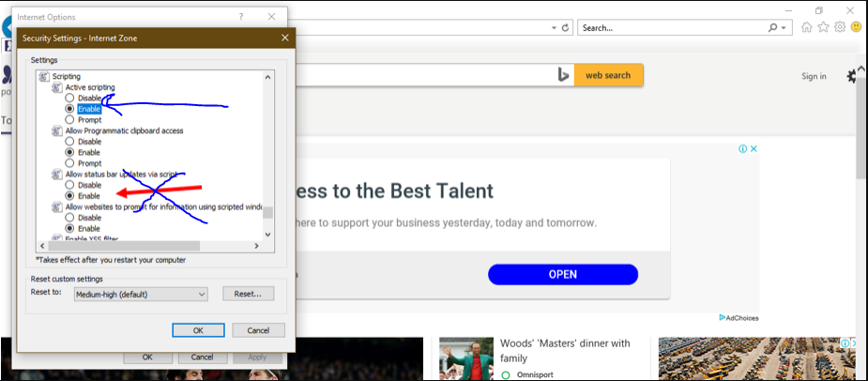Image resolution: width=868 pixels, height=381 pixels.
Task: Click the Sign in link
Action: (814, 76)
